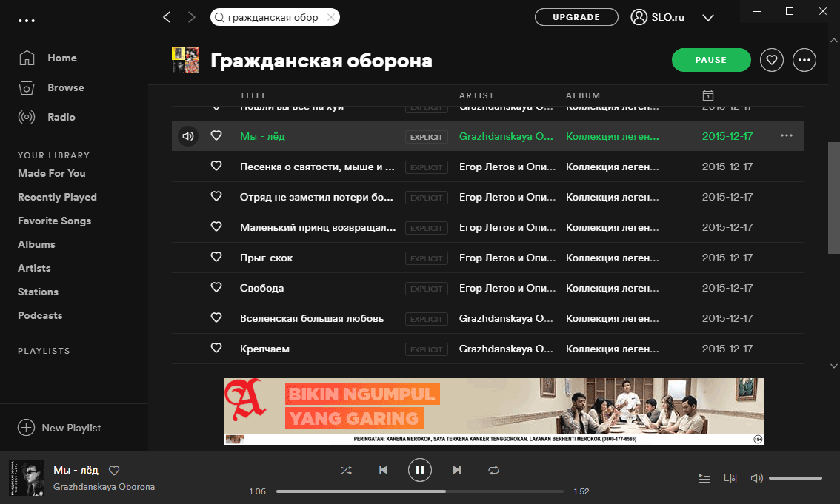Click the track list vertical scrollbar
Image resolution: width=840 pixels, height=504 pixels.
pos(833,198)
